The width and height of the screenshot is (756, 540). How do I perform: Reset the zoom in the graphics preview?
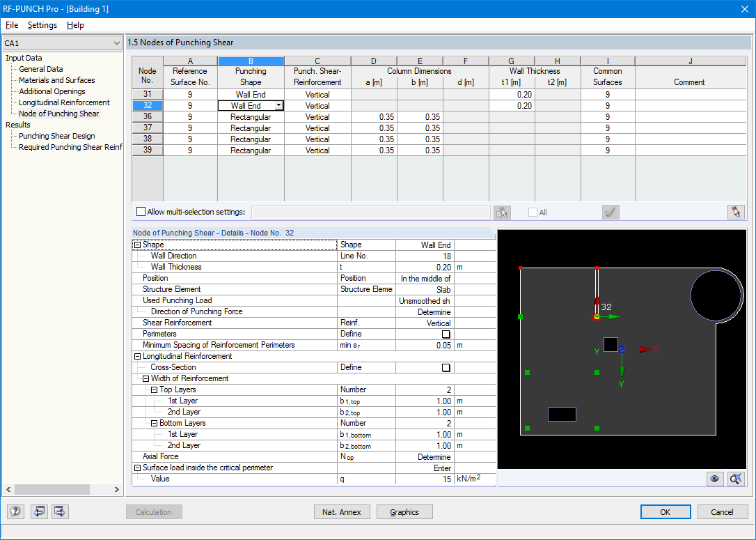[736, 479]
